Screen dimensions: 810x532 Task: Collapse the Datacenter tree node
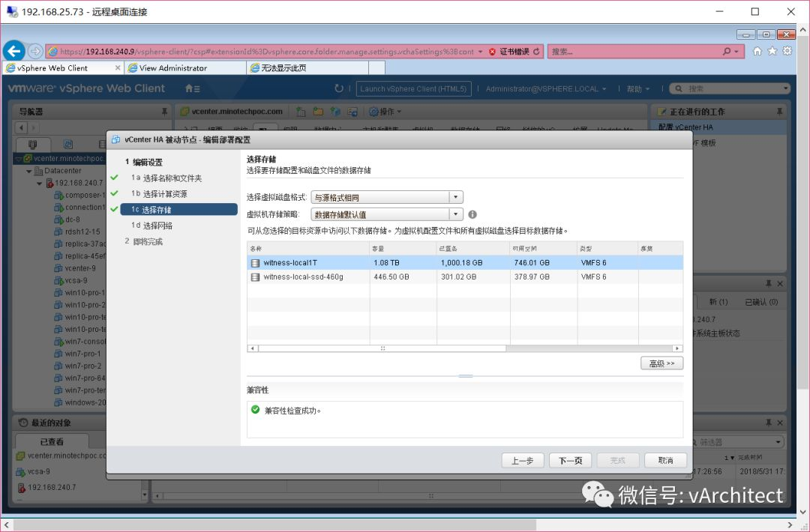click(x=29, y=171)
